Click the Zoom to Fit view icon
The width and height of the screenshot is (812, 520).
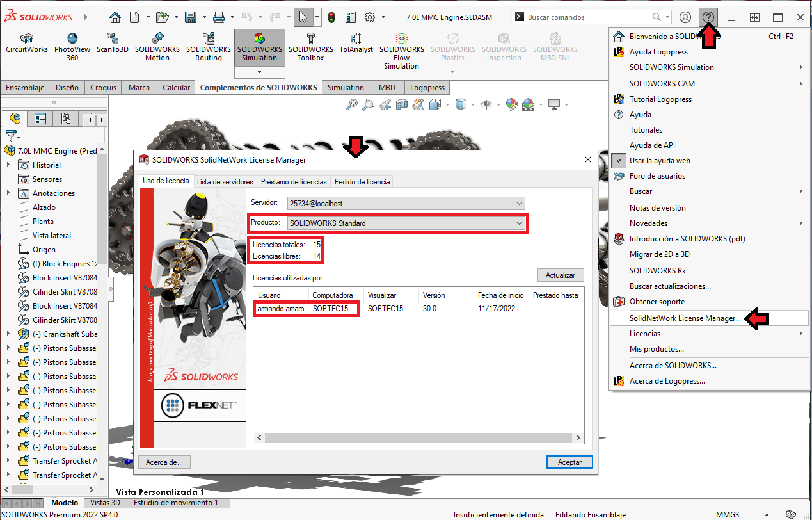coord(352,104)
